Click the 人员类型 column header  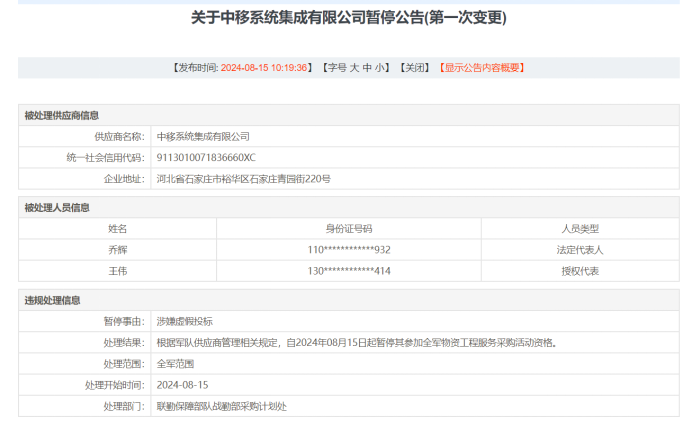click(x=580, y=228)
